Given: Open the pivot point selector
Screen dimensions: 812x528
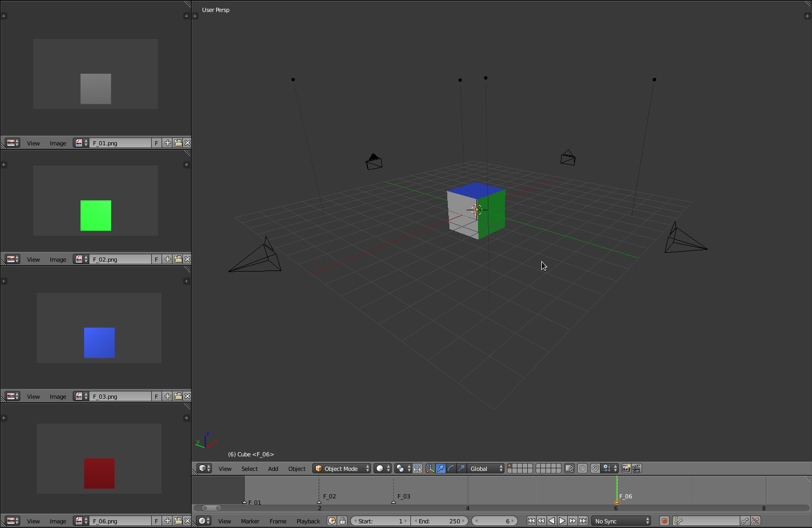Looking at the screenshot, I should coord(403,468).
